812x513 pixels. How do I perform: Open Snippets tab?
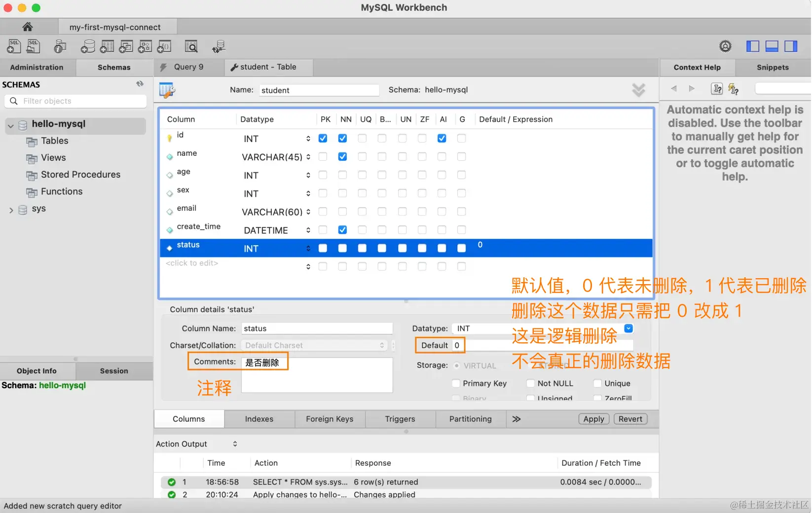click(x=773, y=68)
